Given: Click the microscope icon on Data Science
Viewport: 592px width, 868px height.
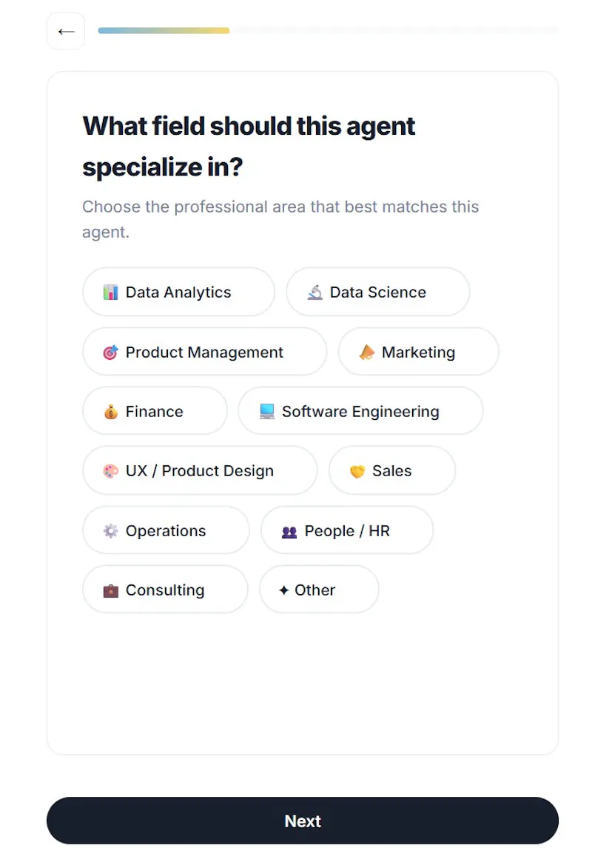Looking at the screenshot, I should point(314,293).
